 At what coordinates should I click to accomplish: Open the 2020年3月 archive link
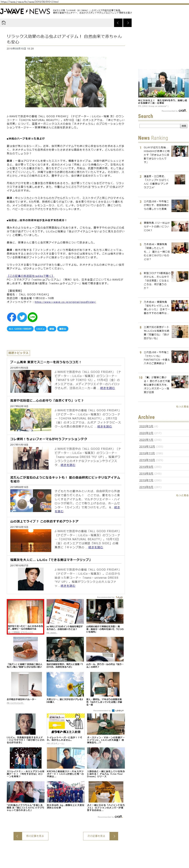pyautogui.click(x=146, y=426)
